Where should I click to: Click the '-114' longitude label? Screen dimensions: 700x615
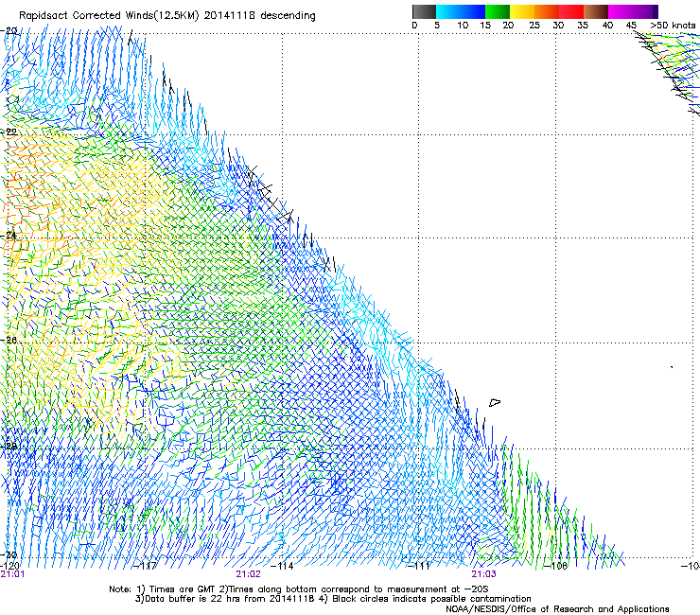(282, 566)
